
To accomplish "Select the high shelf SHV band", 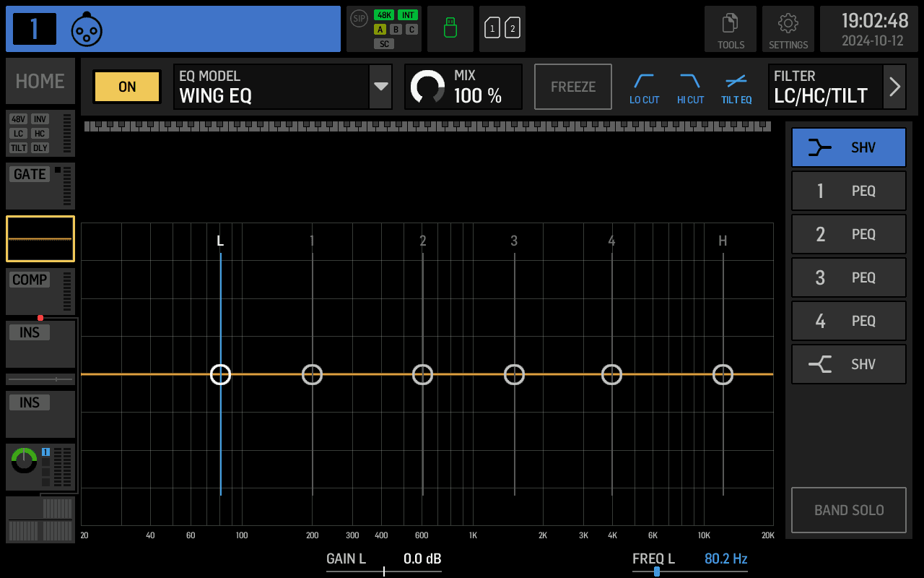I will tap(849, 364).
